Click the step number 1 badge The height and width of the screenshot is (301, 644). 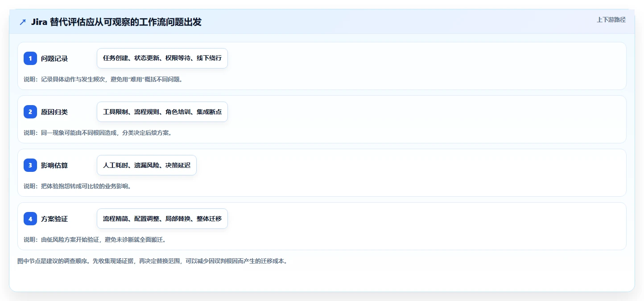30,58
